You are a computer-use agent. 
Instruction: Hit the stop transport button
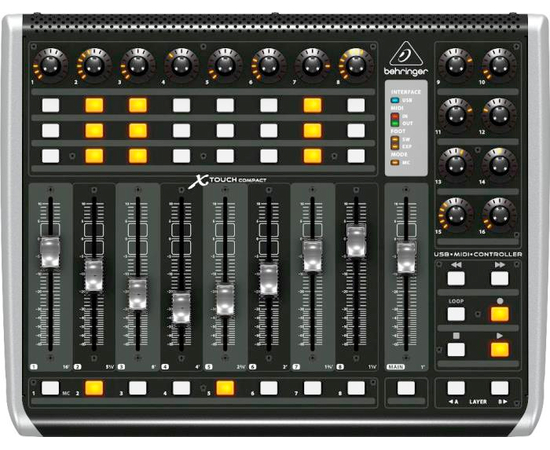[456, 350]
